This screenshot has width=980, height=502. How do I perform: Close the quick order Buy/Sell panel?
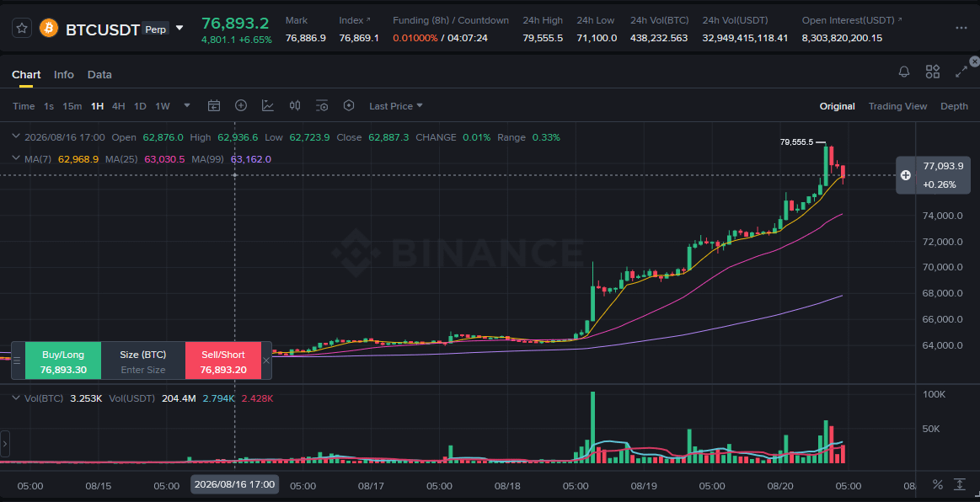coord(266,360)
